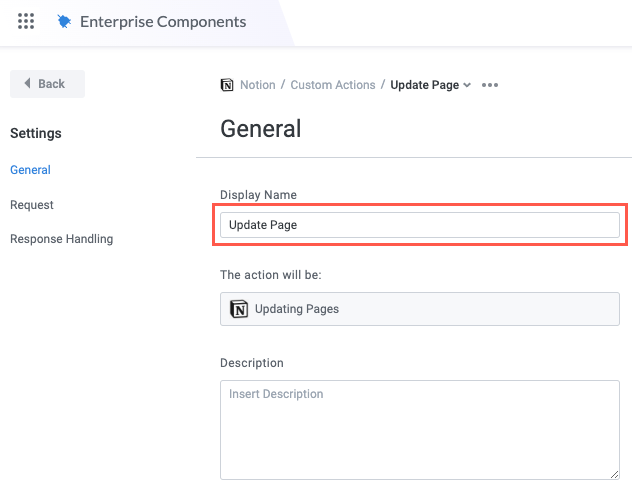
Task: Click the Settings sidebar heading
Action: [x=35, y=133]
